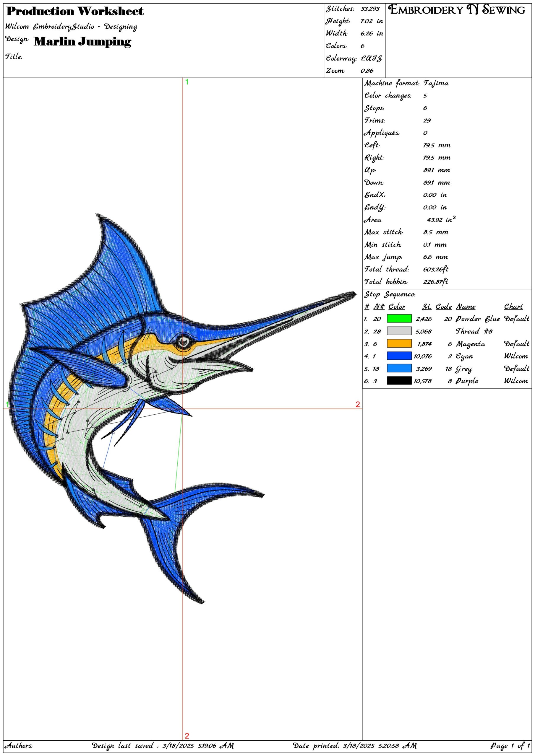Click the 'St.' column header

pyautogui.click(x=427, y=307)
